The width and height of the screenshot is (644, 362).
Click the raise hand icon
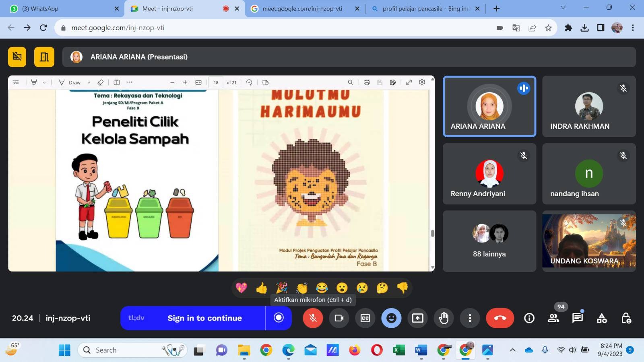444,318
